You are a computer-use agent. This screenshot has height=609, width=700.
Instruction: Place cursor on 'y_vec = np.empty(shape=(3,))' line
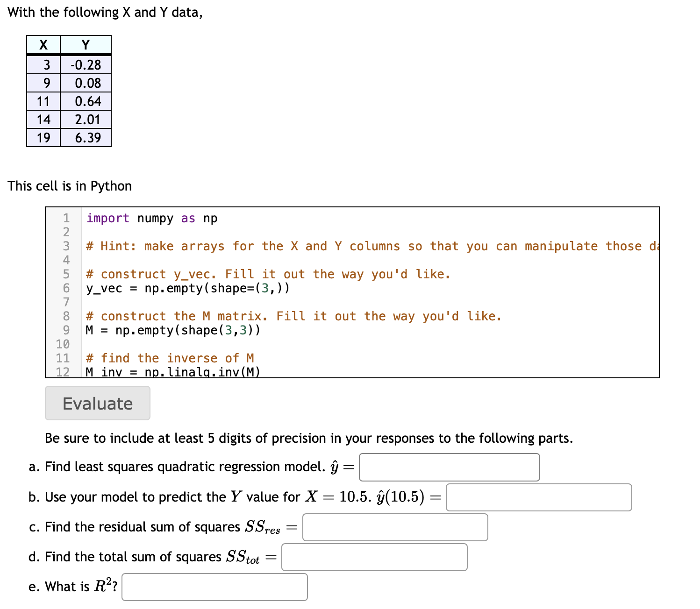click(188, 288)
